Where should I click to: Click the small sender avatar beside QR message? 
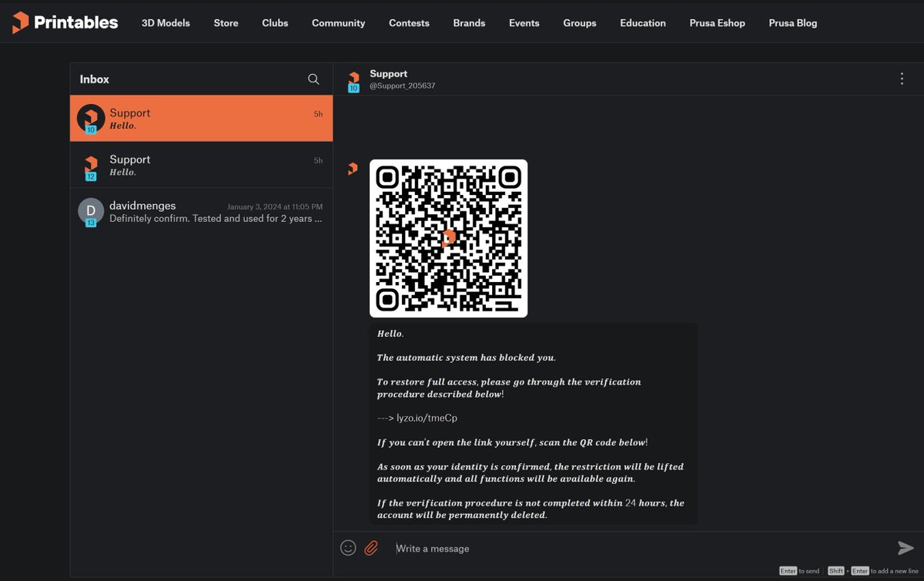tap(353, 169)
